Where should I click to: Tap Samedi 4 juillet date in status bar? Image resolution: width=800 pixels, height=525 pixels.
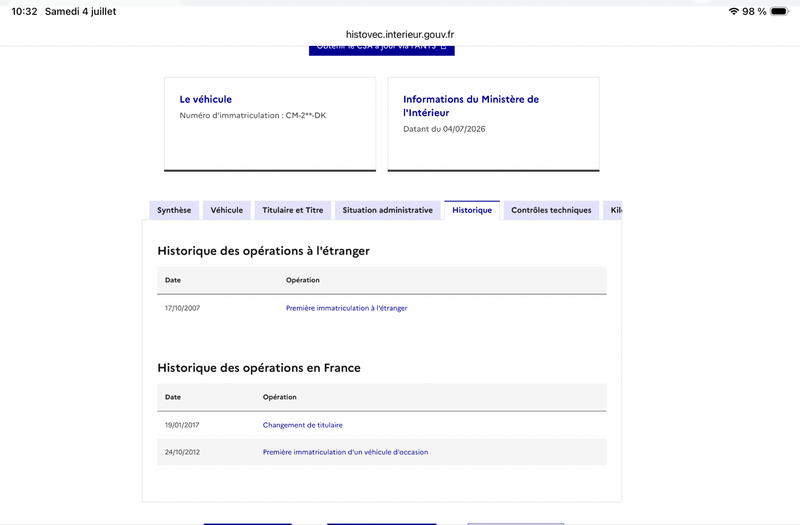81,11
